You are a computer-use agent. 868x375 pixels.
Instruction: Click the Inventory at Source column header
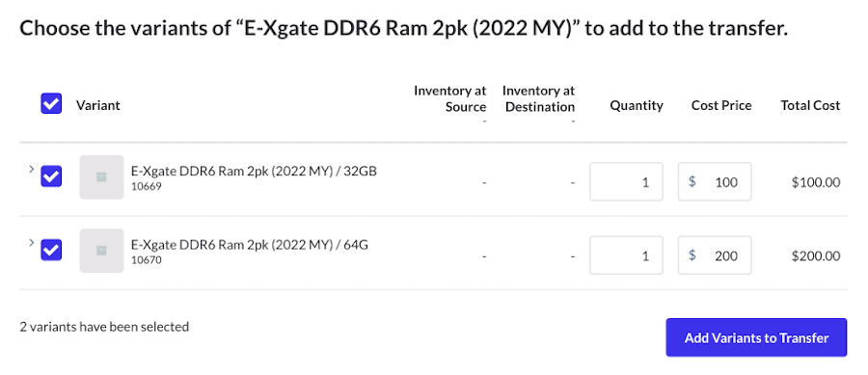[x=450, y=98]
